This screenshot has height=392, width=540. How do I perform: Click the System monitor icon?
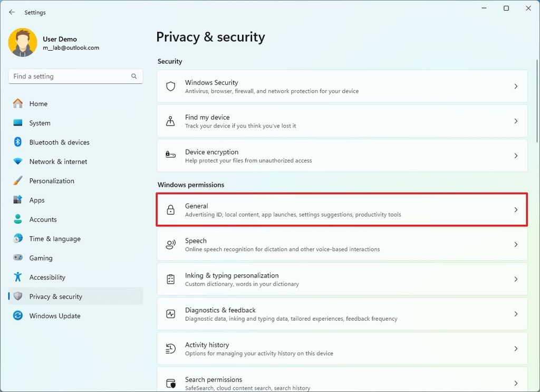coord(18,122)
